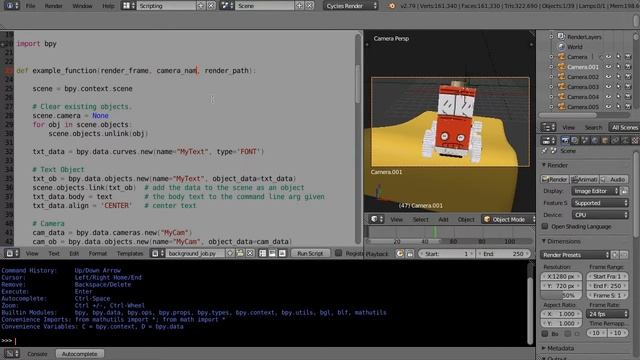Screen dimensions: 640x360
Task: Open the screen layout browse icon
Action: (129, 6)
